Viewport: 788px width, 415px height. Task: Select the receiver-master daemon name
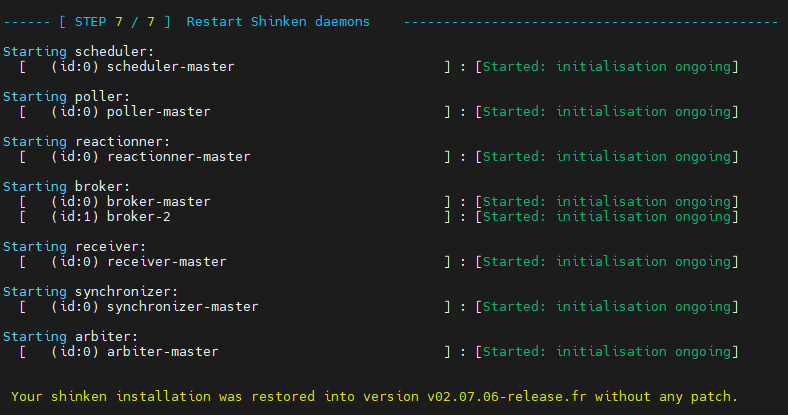coord(166,262)
